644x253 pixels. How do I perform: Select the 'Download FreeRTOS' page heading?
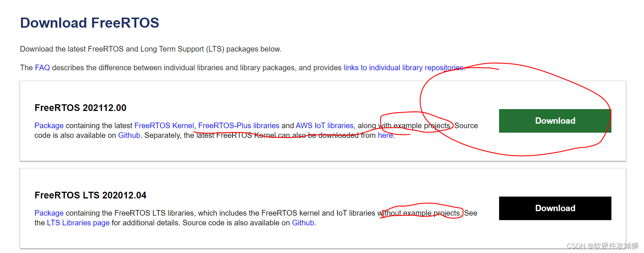point(89,23)
